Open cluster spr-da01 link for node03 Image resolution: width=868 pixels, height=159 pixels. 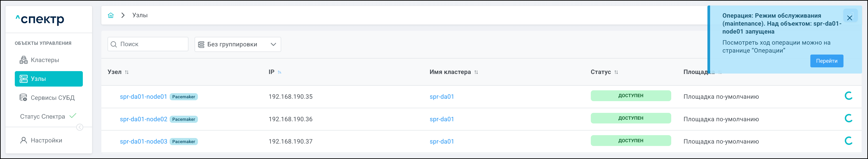click(x=442, y=142)
